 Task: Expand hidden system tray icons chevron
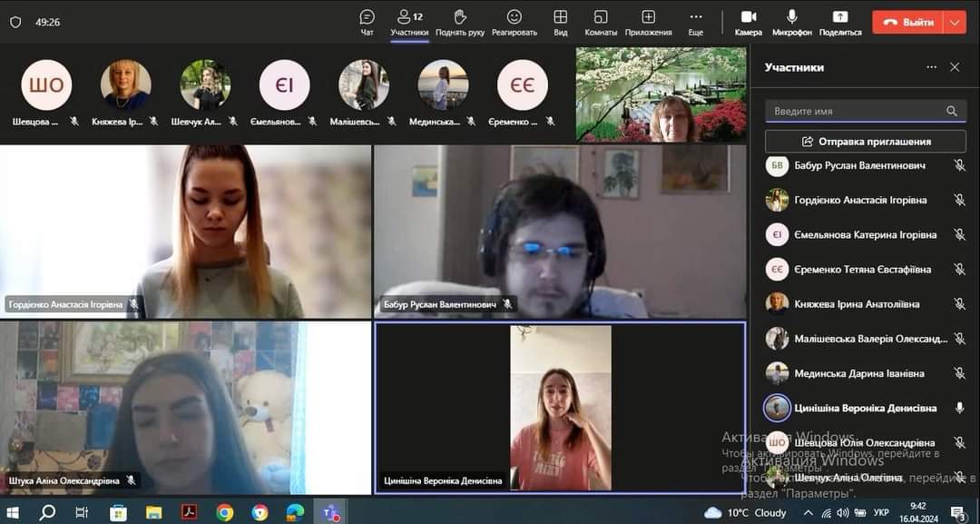coord(808,513)
